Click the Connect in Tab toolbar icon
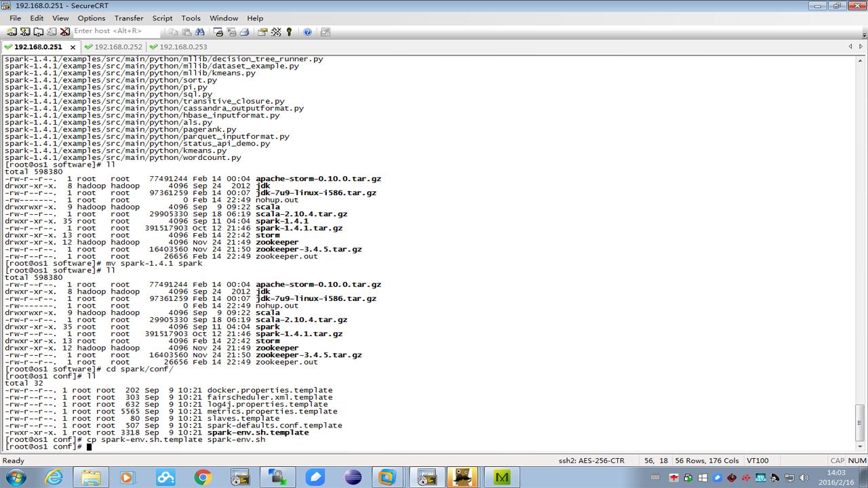Image resolution: width=868 pixels, height=488 pixels. (x=39, y=32)
